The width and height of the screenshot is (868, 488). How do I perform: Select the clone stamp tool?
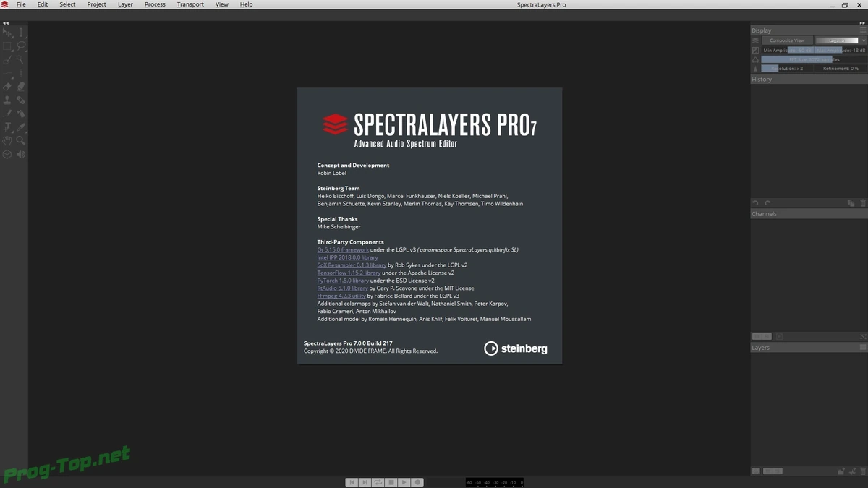[x=7, y=100]
